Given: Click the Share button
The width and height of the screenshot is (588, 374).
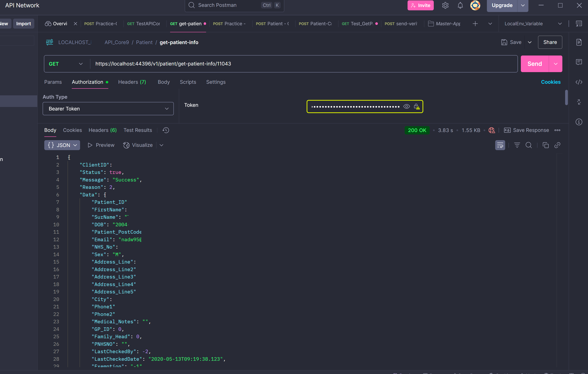Looking at the screenshot, I should (550, 42).
